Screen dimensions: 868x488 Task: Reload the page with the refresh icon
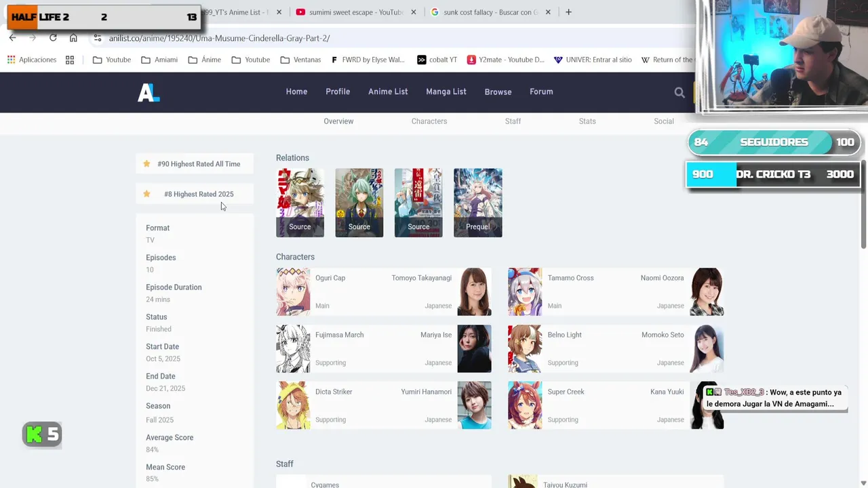pos(53,38)
